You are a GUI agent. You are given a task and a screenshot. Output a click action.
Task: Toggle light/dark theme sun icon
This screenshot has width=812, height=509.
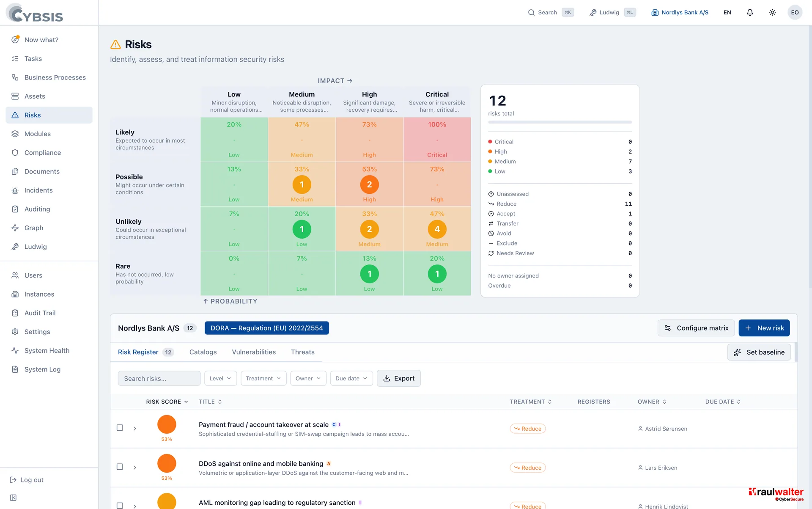pyautogui.click(x=772, y=13)
